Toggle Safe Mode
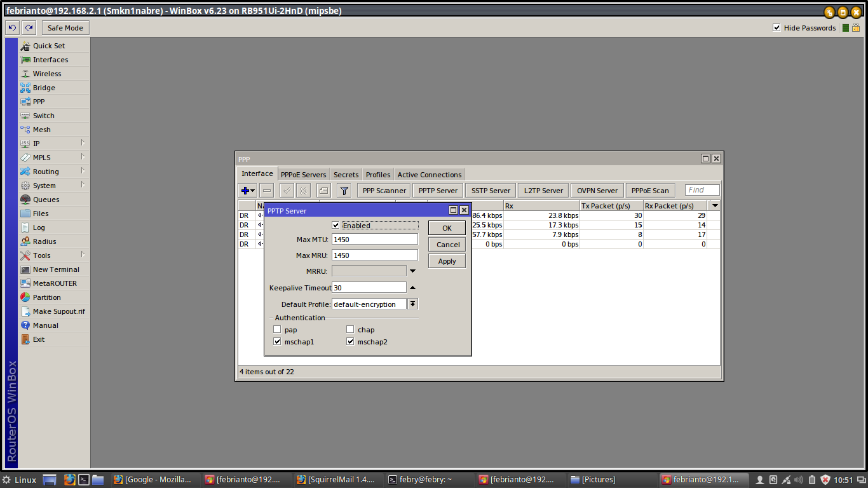This screenshot has height=488, width=868. coord(65,28)
